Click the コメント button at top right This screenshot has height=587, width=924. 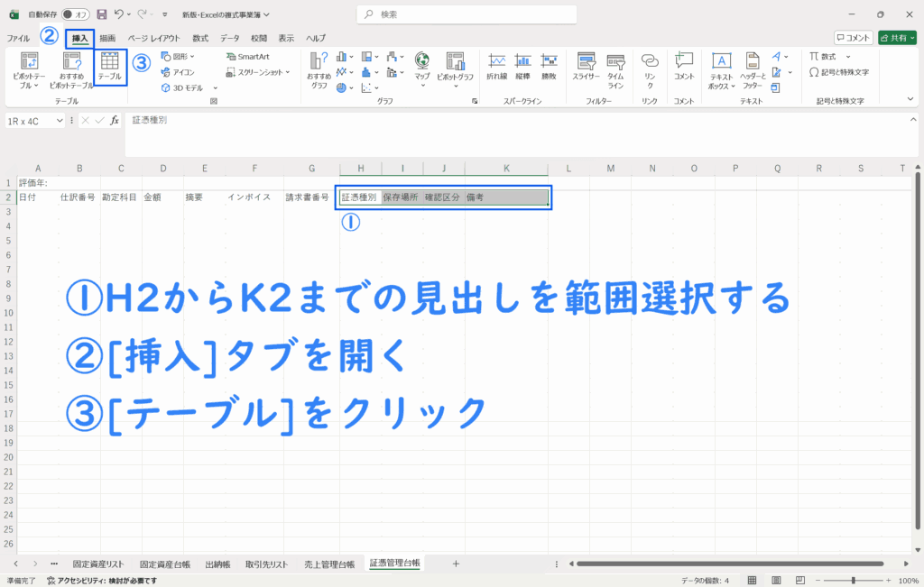click(853, 38)
